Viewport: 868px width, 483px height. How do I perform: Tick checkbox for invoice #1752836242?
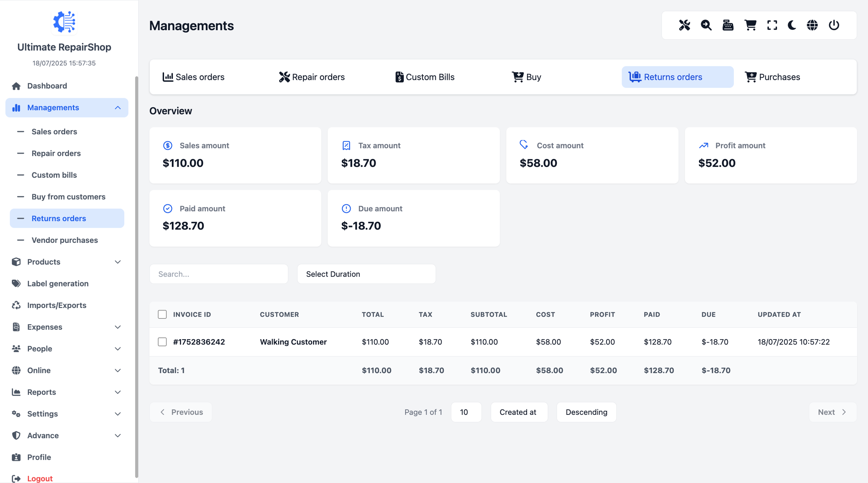pyautogui.click(x=162, y=342)
